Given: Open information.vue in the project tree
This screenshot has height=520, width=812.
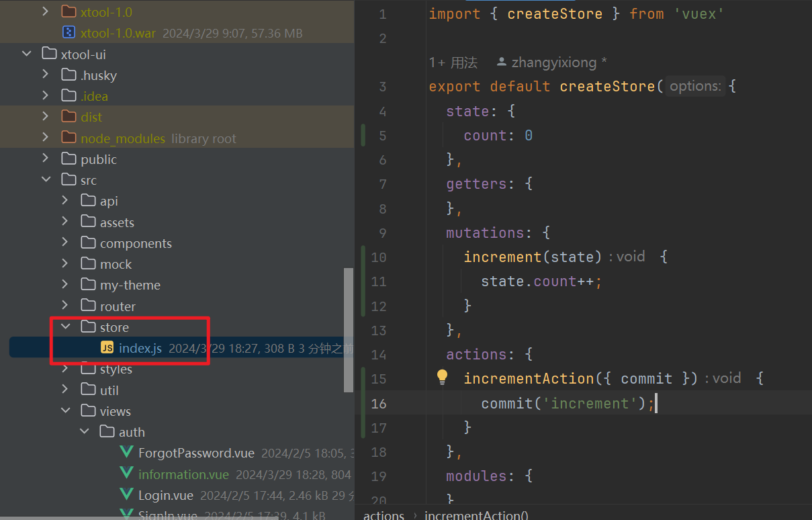Looking at the screenshot, I should 183,474.
